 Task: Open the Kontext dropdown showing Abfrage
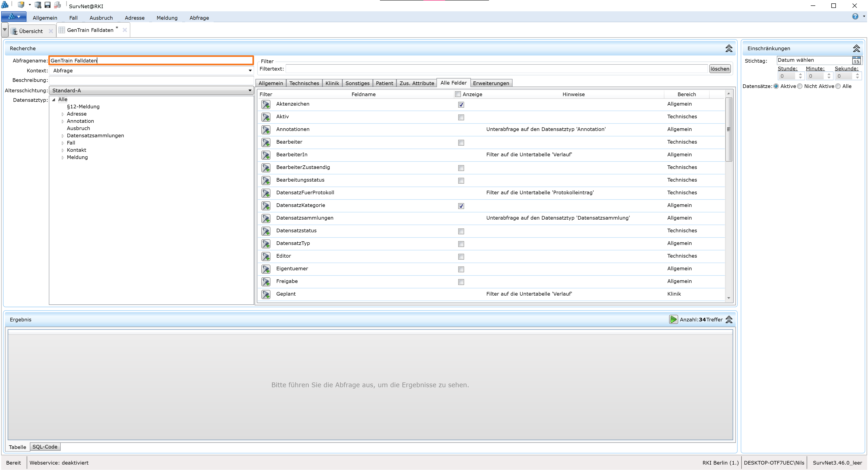click(250, 70)
